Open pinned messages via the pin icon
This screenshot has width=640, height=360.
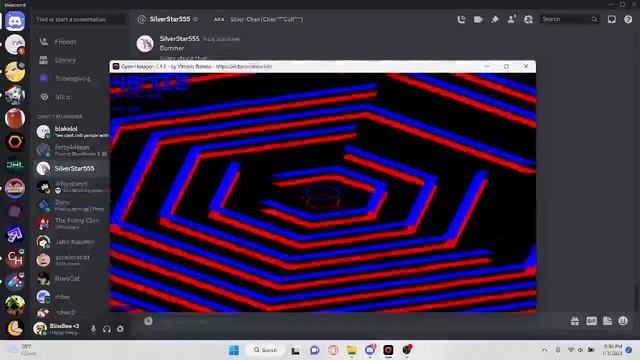pos(495,19)
